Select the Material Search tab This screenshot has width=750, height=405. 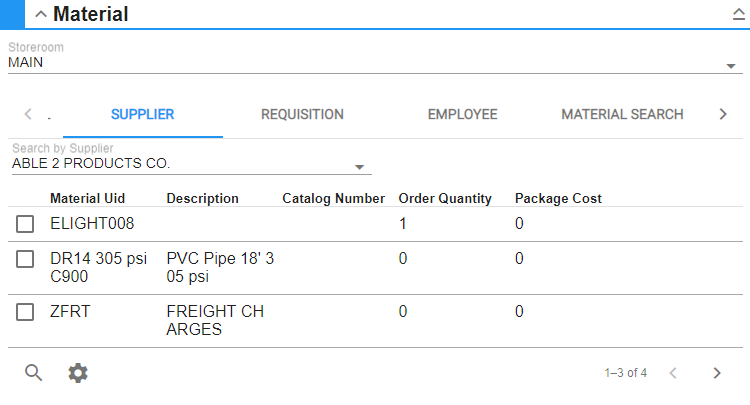[x=622, y=115]
